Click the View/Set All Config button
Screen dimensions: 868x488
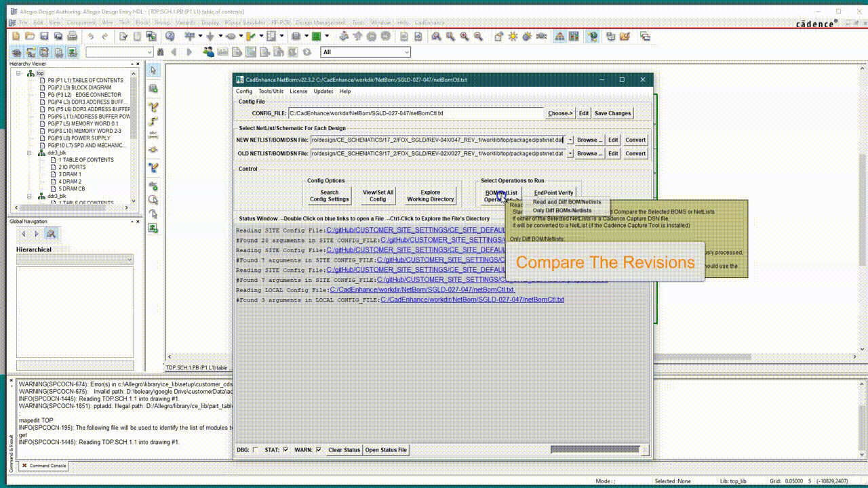378,196
